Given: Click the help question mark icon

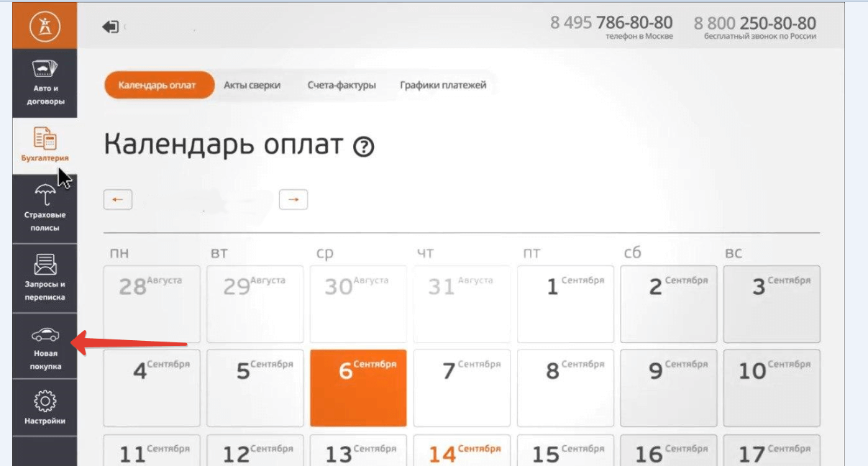Looking at the screenshot, I should 364,147.
